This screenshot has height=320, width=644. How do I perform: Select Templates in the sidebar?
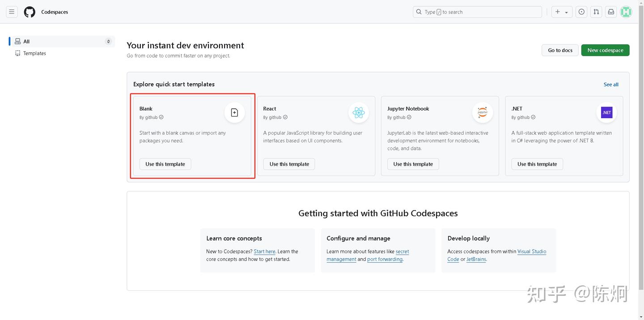click(34, 53)
